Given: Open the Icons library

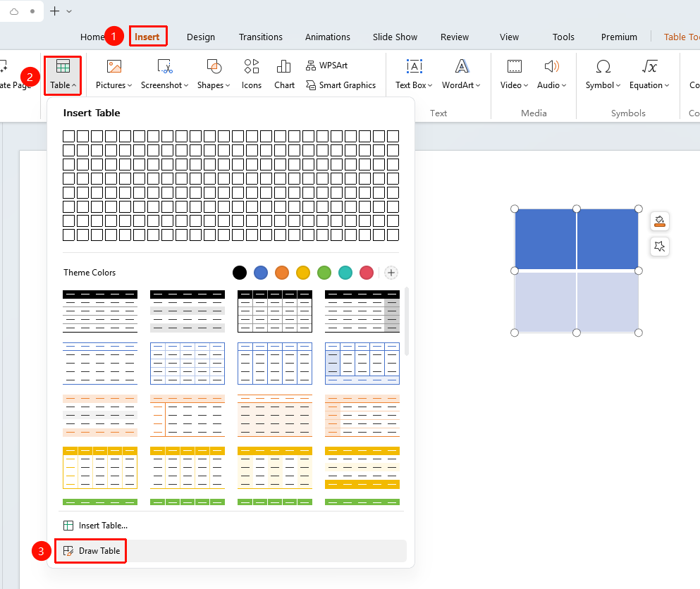Looking at the screenshot, I should pyautogui.click(x=252, y=74).
